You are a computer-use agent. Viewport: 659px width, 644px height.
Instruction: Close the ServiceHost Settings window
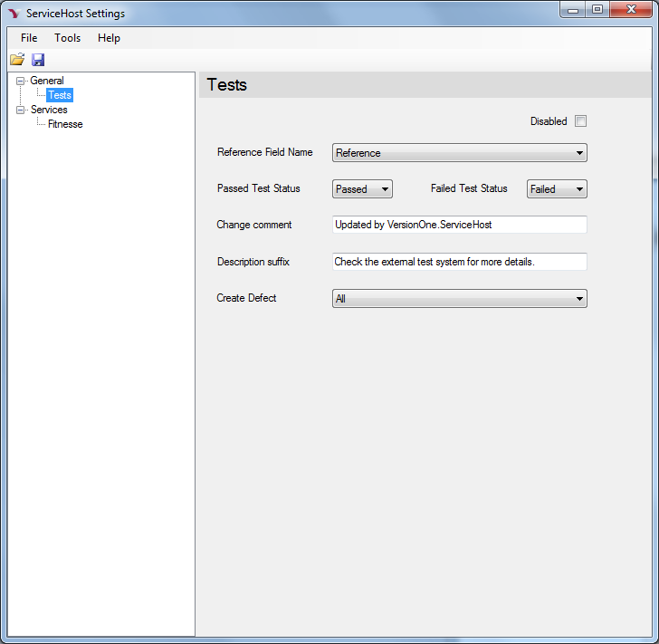631,10
